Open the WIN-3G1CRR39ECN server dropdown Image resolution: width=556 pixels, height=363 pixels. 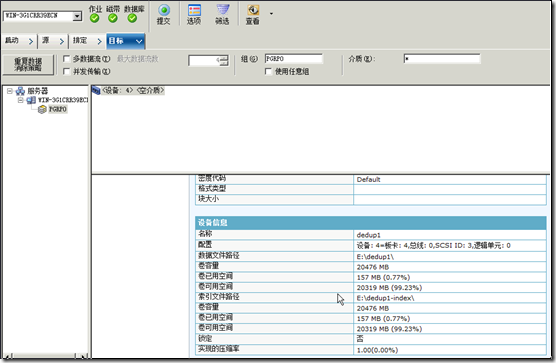tap(77, 16)
